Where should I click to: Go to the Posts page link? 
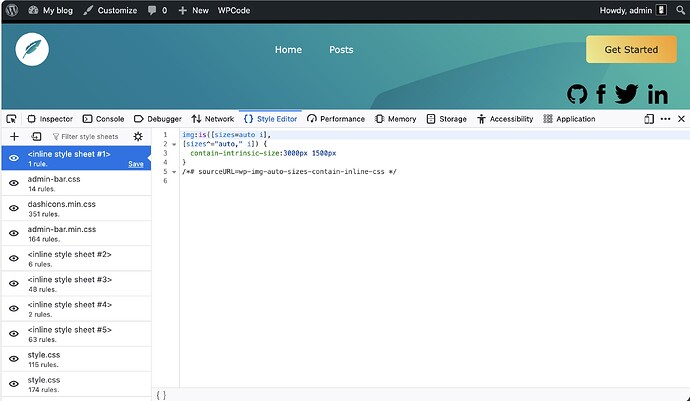(341, 50)
